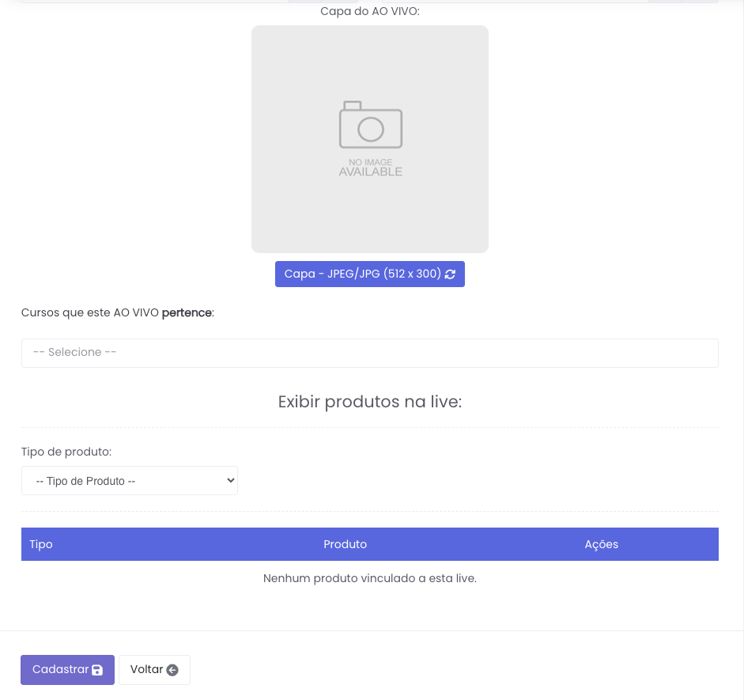
Task: Click the 'Cursos que este AO VIVO pertence' label
Action: (x=118, y=312)
